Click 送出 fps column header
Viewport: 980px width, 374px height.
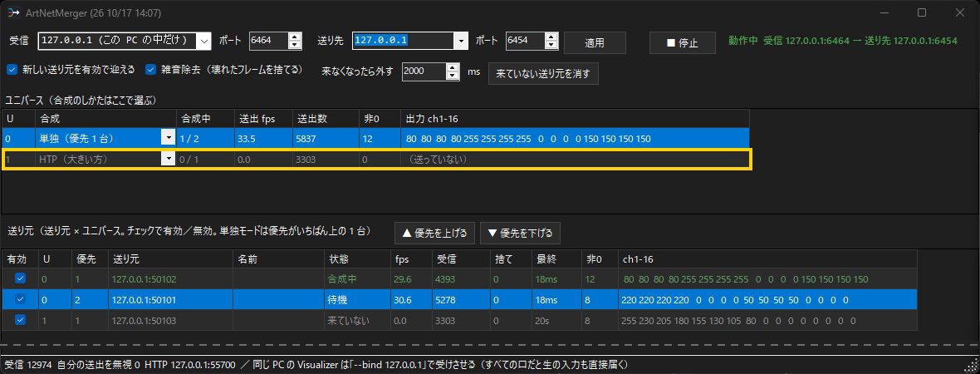264,118
